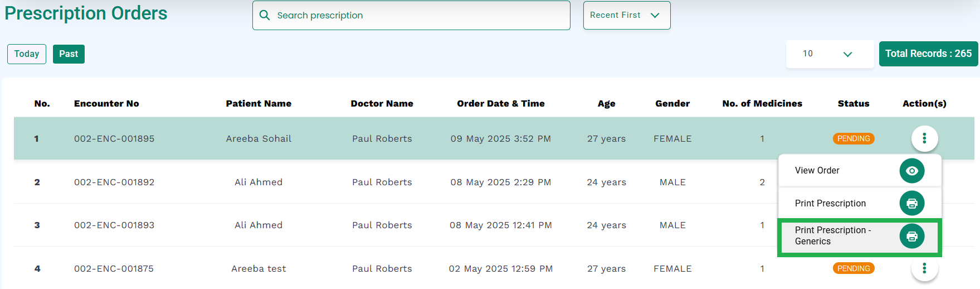Click the Total Records : 265 button
The width and height of the screenshot is (980, 289).
[928, 54]
